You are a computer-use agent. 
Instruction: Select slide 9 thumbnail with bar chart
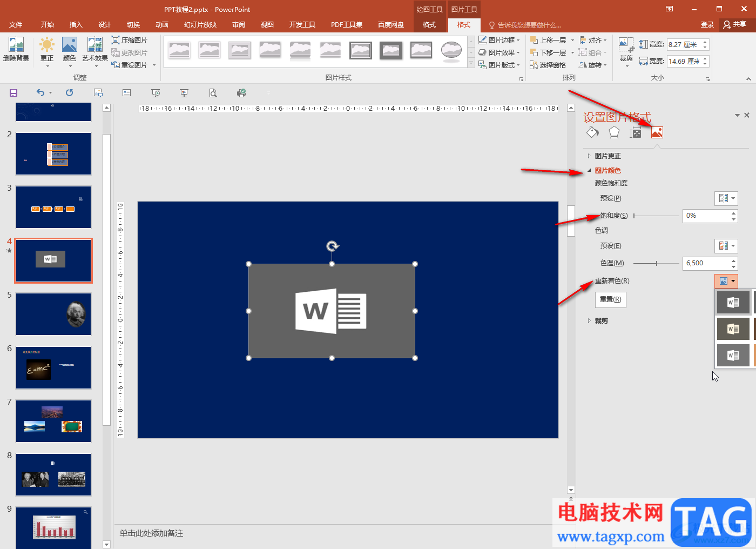[53, 527]
